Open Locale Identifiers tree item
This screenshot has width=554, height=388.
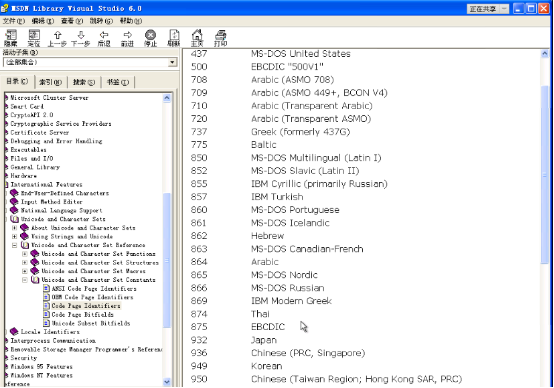click(50, 332)
